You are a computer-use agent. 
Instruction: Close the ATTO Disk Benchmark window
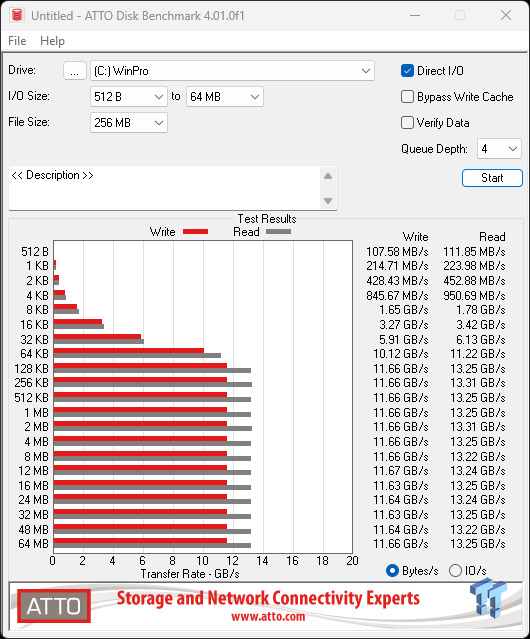(506, 15)
